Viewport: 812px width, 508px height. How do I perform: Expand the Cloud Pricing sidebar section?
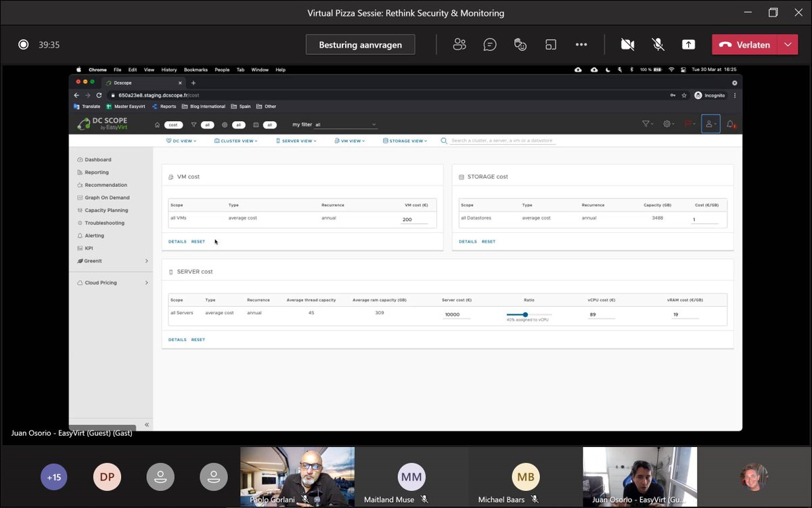tap(101, 282)
